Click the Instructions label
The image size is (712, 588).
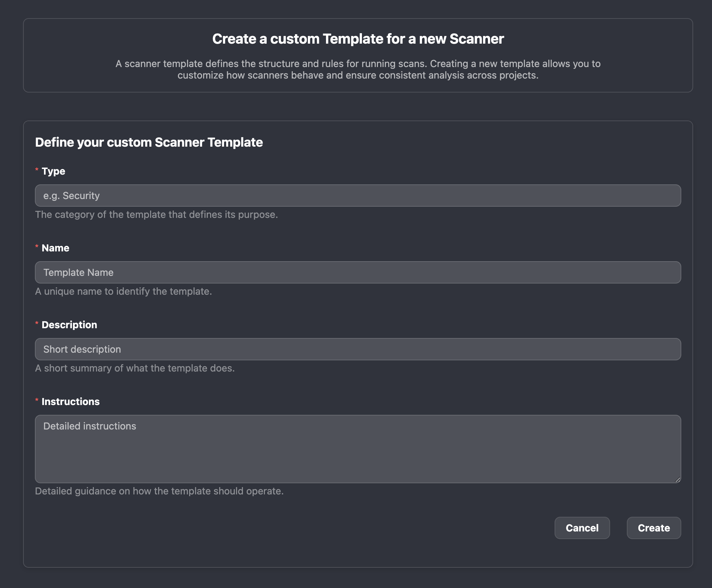(x=71, y=401)
